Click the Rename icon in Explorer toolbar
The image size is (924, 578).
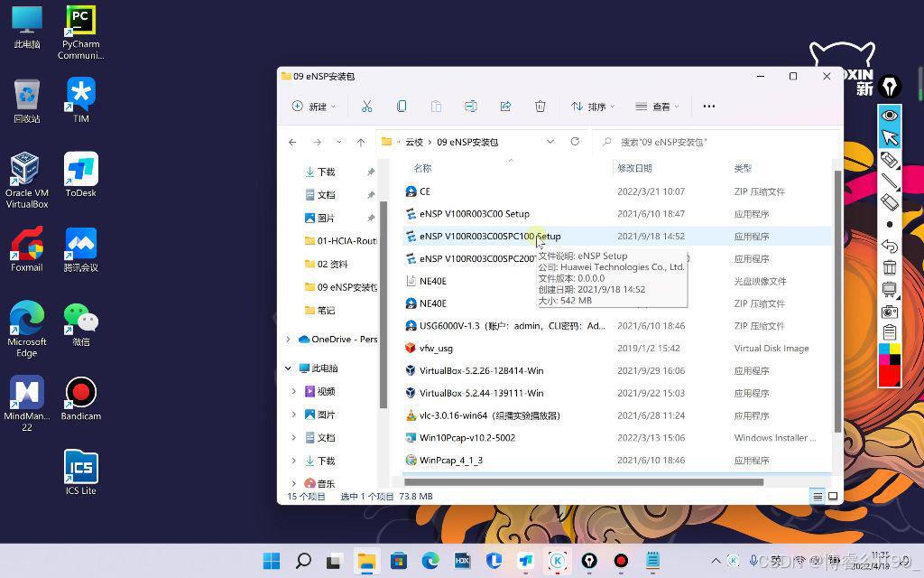(x=470, y=107)
